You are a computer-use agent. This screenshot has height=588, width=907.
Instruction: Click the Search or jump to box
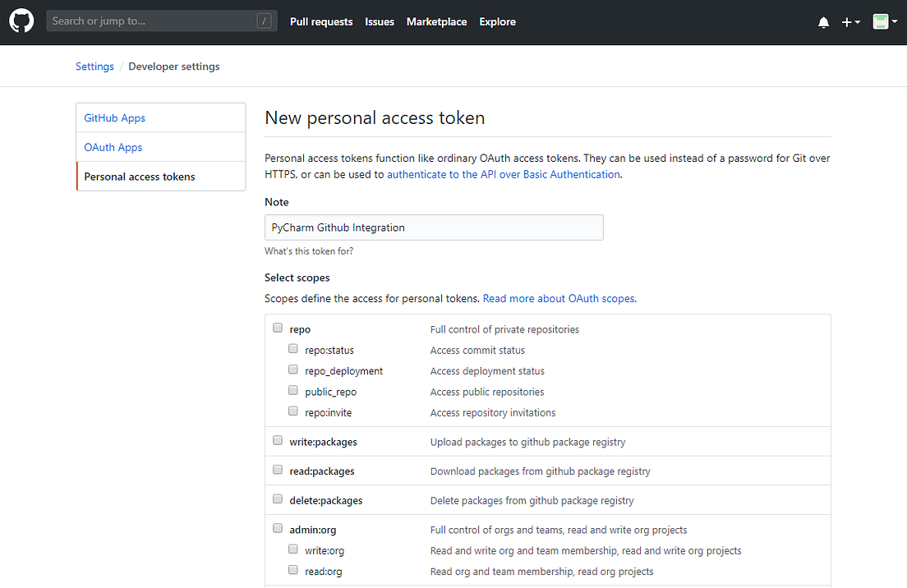tap(152, 21)
